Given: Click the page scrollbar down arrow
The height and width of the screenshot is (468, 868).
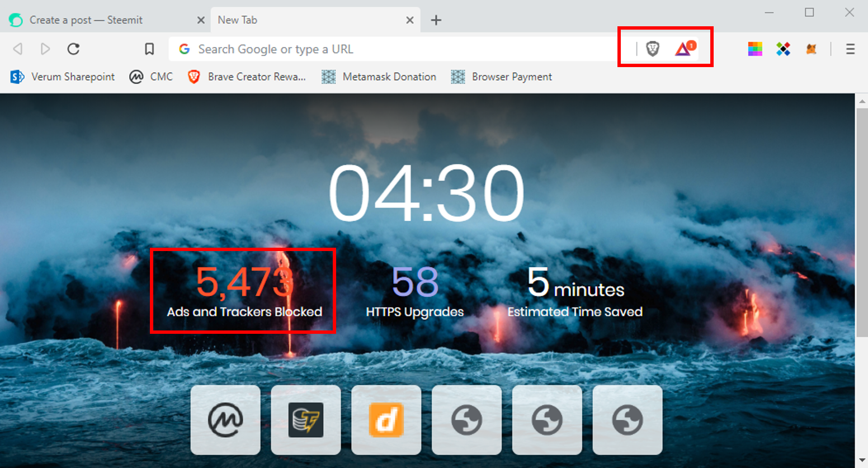Looking at the screenshot, I should tap(861, 461).
